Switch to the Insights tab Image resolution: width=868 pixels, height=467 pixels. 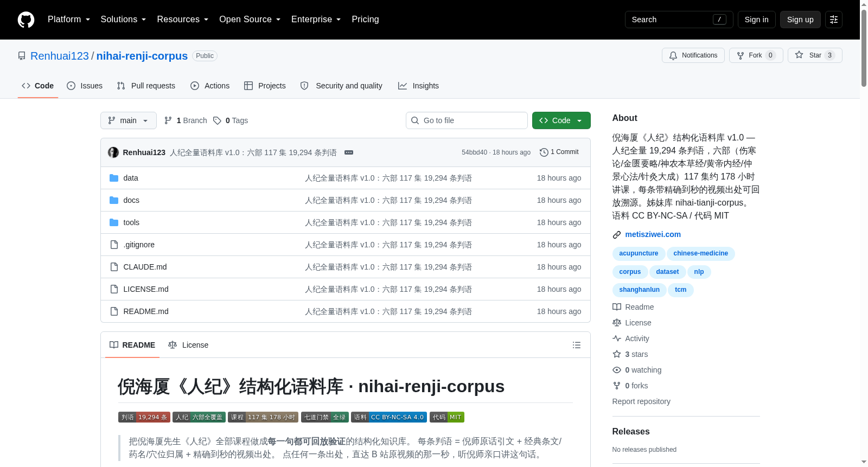click(x=418, y=86)
